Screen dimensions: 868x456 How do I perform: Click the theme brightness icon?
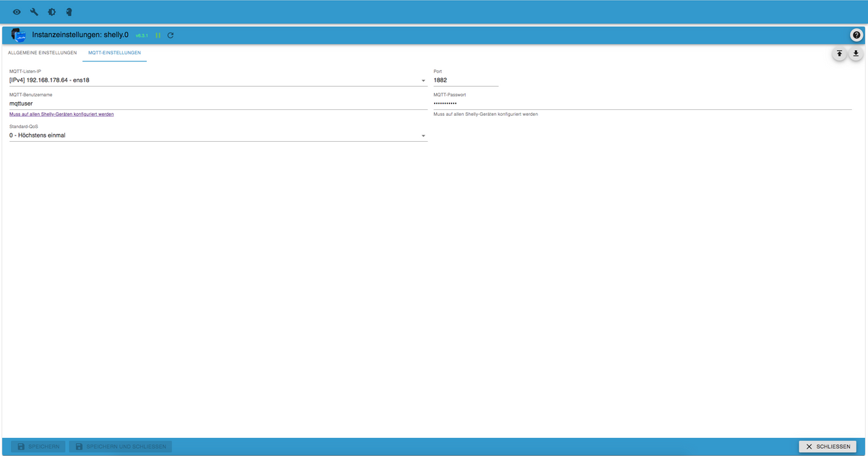pyautogui.click(x=51, y=12)
